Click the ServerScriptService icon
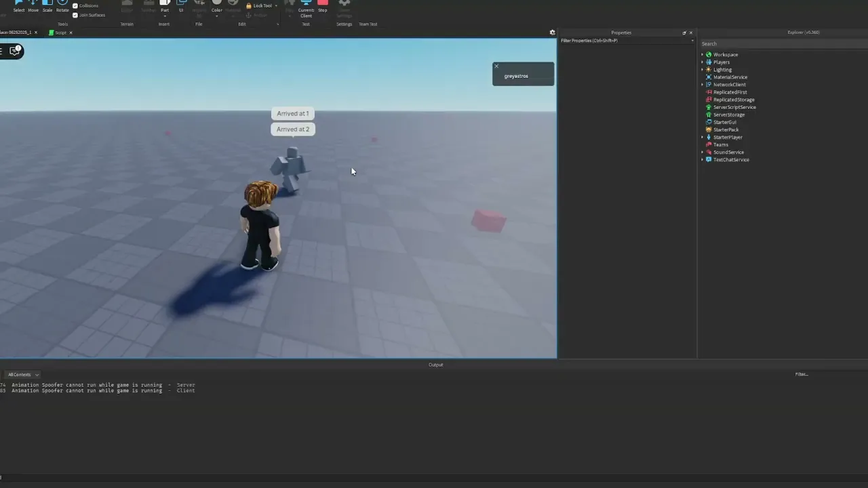This screenshot has height=488, width=868. [709, 107]
